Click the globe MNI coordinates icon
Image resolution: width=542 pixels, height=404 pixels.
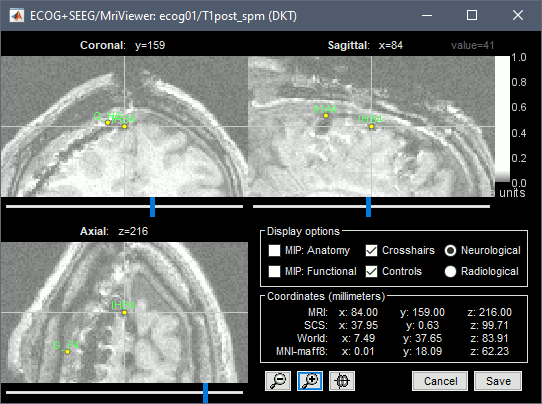tap(342, 381)
